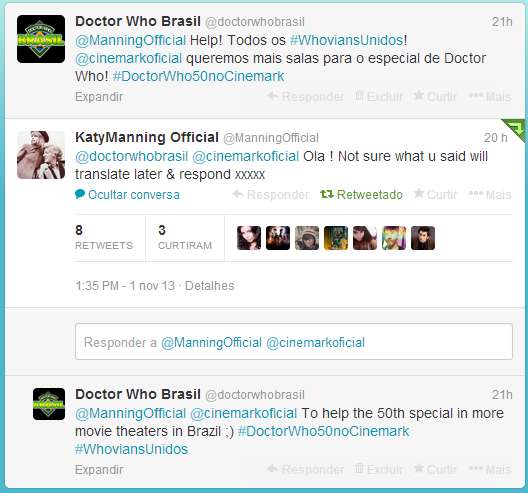Open #DoctorWho50noCinemark hashtag in the last tweet
Viewport: 528px width, 493px height.
click(x=323, y=431)
